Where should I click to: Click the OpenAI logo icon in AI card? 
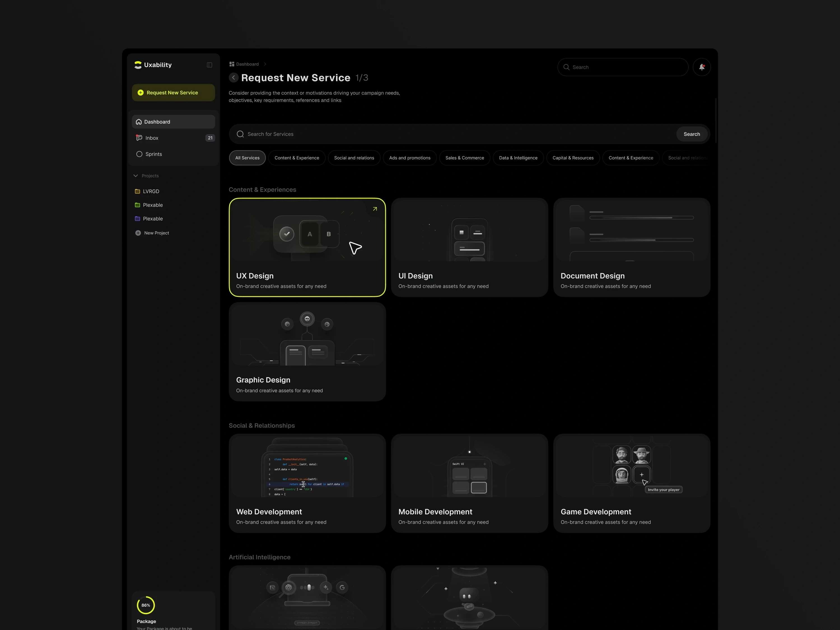point(289,587)
